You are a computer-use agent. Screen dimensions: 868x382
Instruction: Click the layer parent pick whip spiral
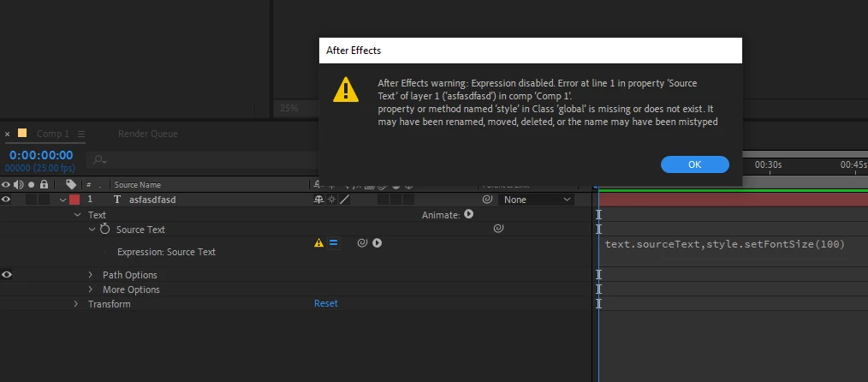(487, 200)
